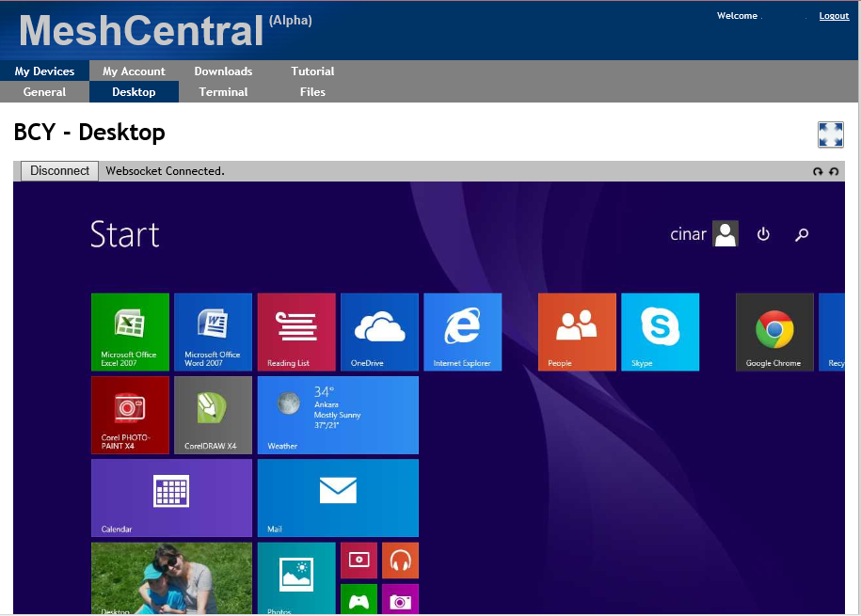Open the Calendar tile
861x616 pixels.
(172, 498)
